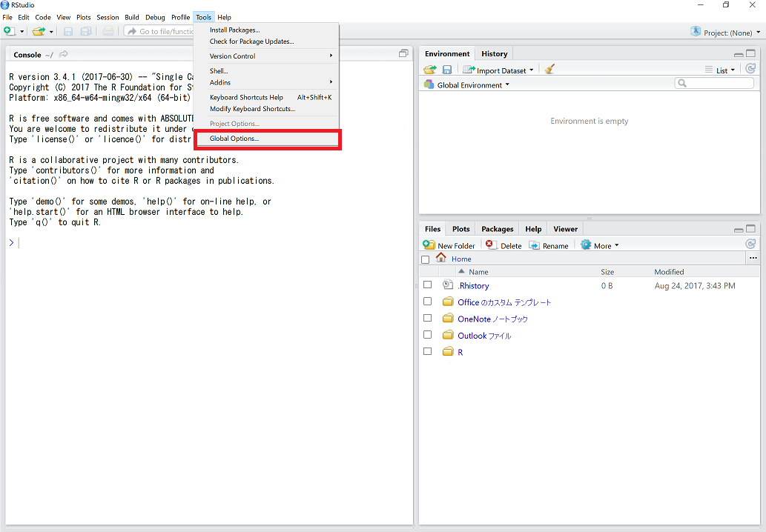Screen dimensions: 766x532
Task: Open the File menu
Action: pos(7,17)
